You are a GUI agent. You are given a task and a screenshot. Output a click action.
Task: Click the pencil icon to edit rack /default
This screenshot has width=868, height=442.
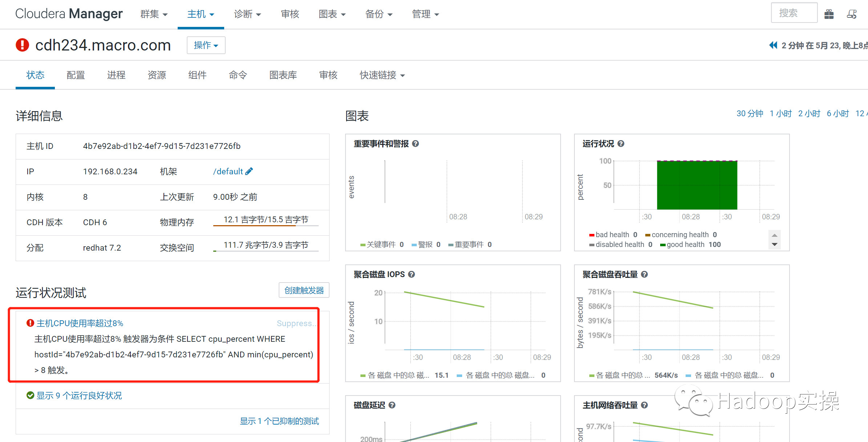pyautogui.click(x=249, y=171)
